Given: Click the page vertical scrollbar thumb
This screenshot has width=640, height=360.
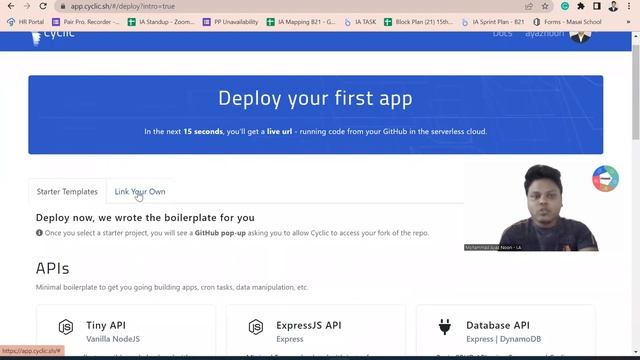Looking at the screenshot, I should pyautogui.click(x=636, y=92).
